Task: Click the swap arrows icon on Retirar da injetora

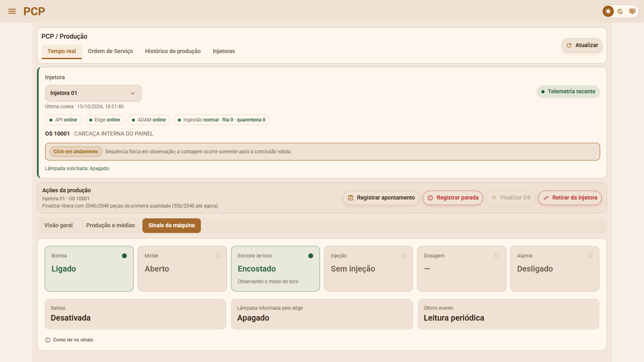Action: tap(546, 198)
